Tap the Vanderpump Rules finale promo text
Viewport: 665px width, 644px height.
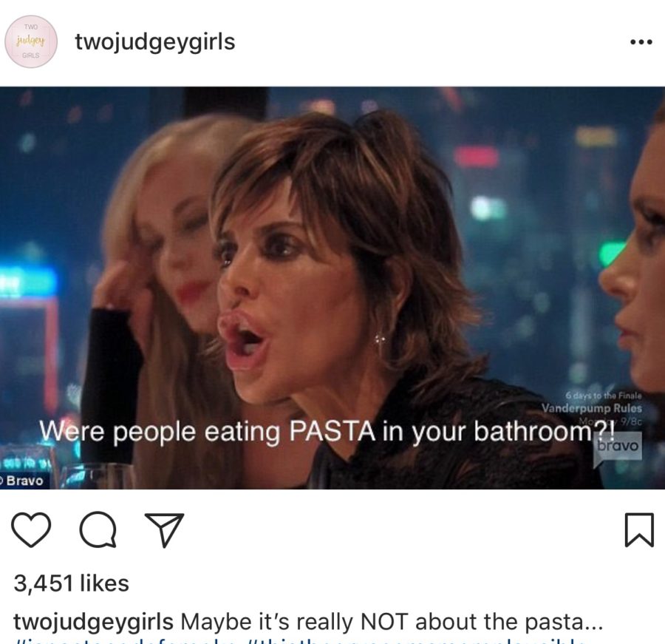[x=592, y=408]
